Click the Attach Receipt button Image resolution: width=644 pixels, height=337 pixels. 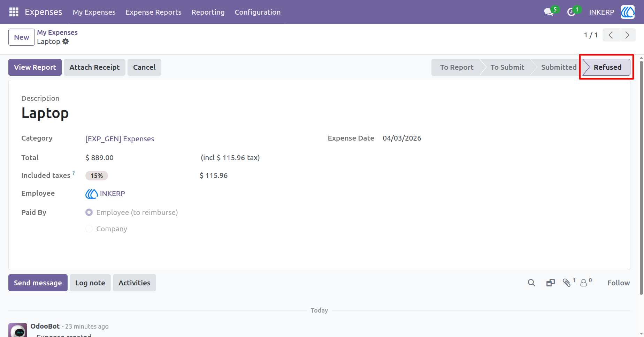(x=94, y=67)
